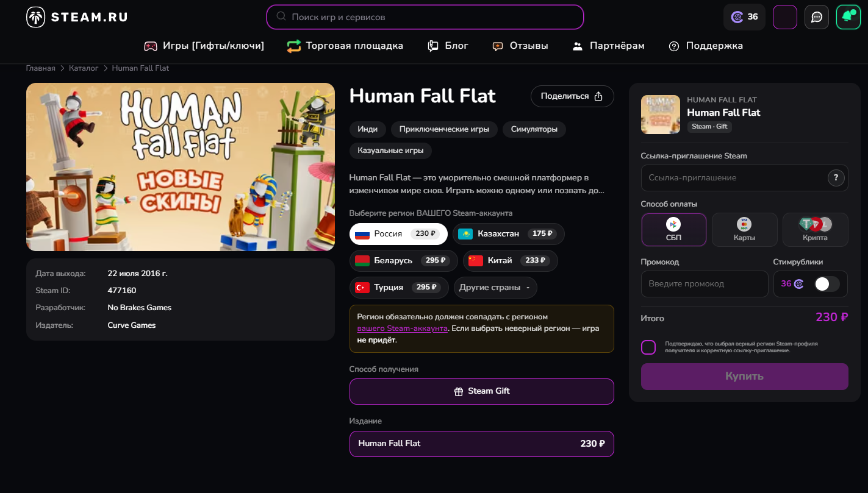
Task: Click the Поделиться share button
Action: click(x=572, y=96)
